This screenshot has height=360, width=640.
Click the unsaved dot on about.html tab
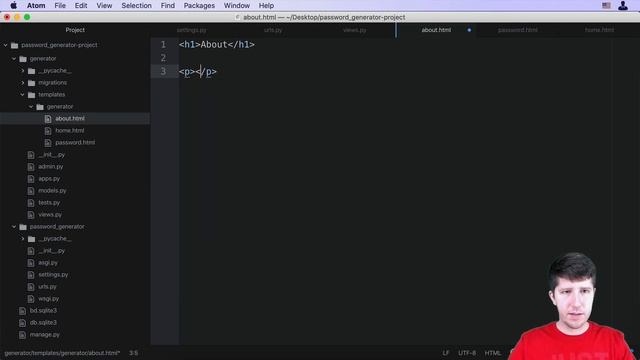point(469,30)
